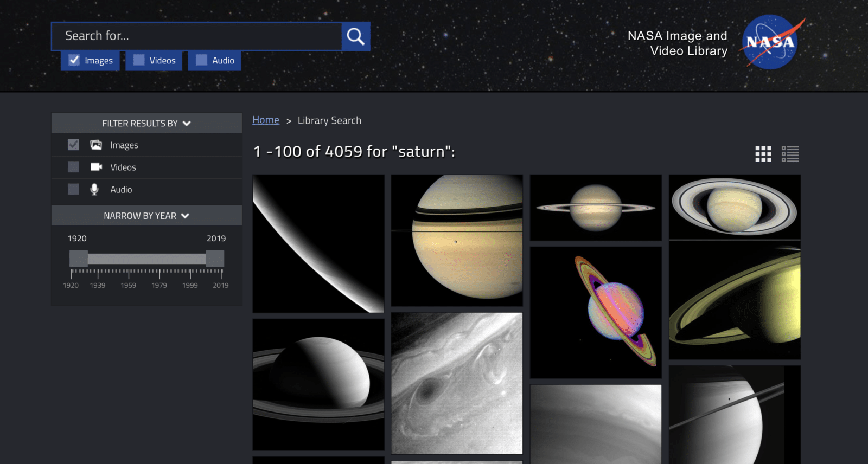Click the video camera icon in filters

point(96,167)
